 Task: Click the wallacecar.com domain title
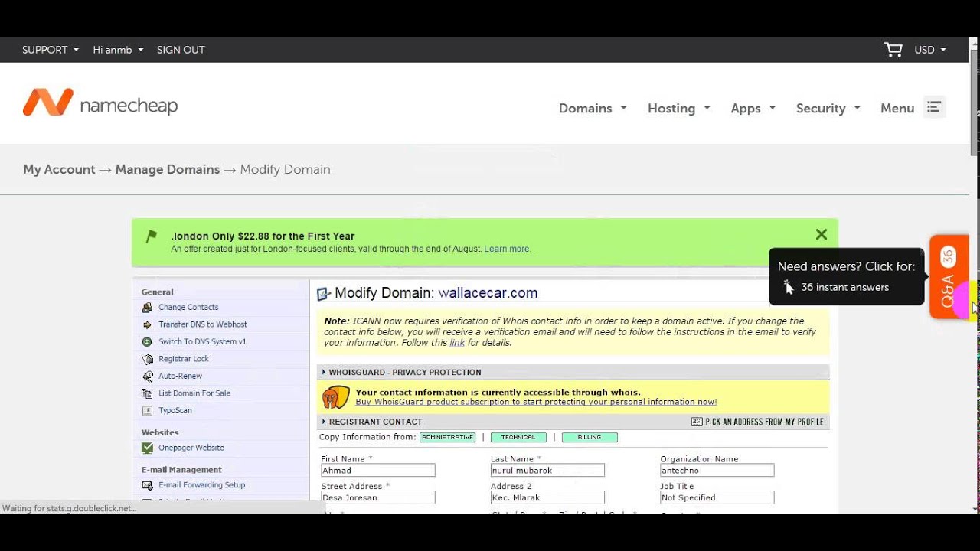pyautogui.click(x=488, y=293)
